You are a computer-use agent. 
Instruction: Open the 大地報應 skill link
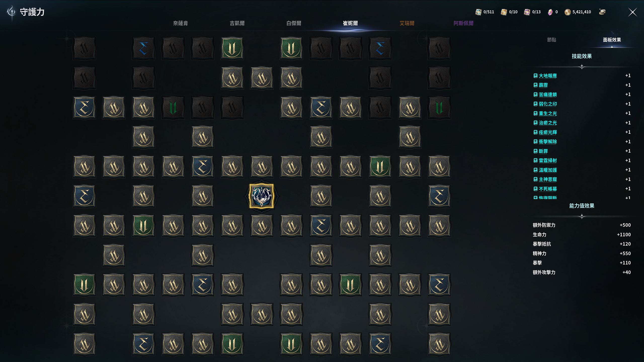(x=548, y=76)
